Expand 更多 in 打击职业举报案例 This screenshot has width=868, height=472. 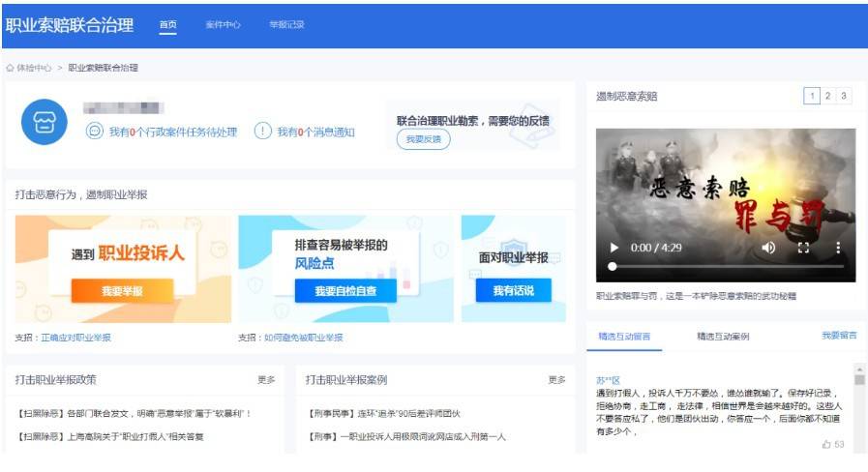(x=557, y=380)
